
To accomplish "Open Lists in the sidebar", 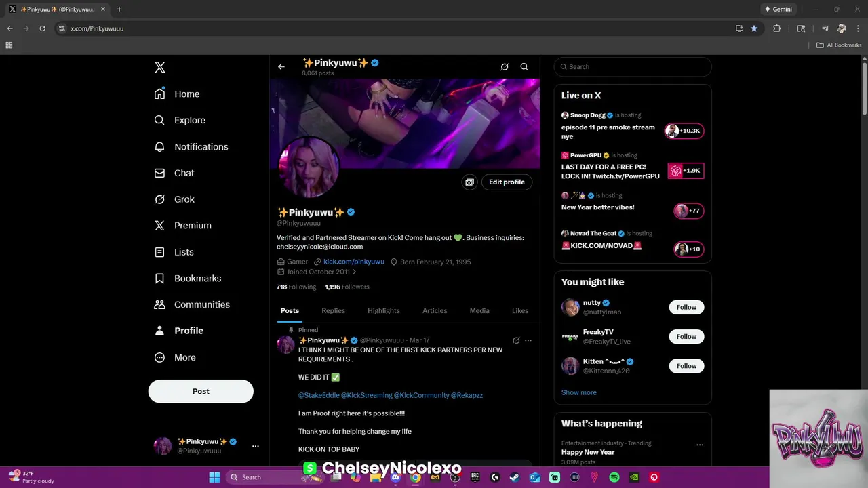I will coord(174,252).
